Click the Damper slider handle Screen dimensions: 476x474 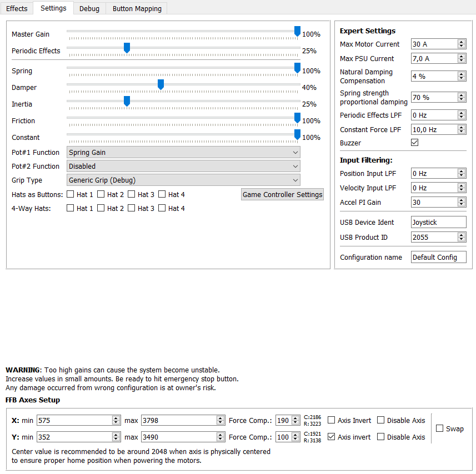(161, 84)
